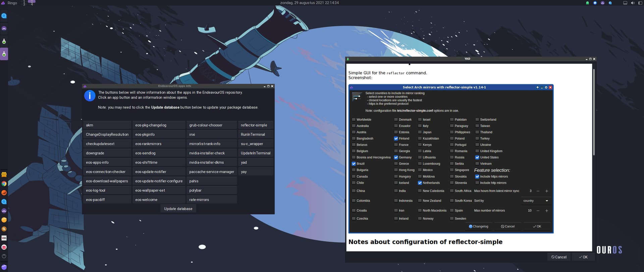Click the green icon in YAD window titlebar
The height and width of the screenshot is (272, 644).
[348, 59]
